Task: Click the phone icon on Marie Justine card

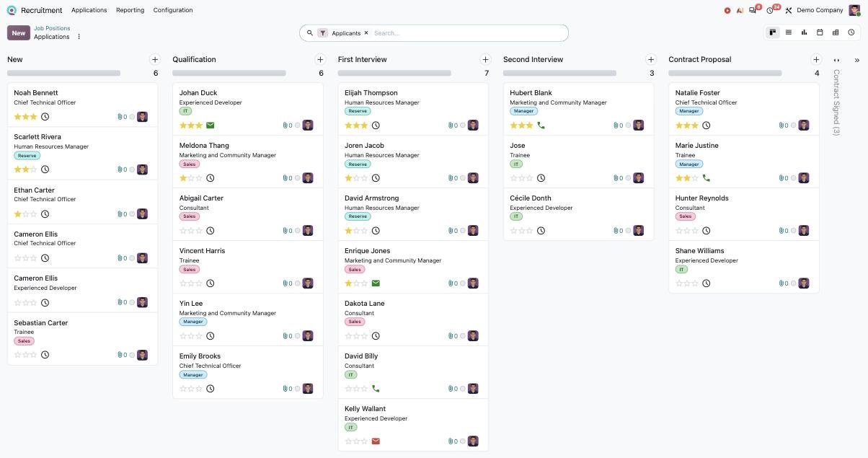Action: [707, 178]
